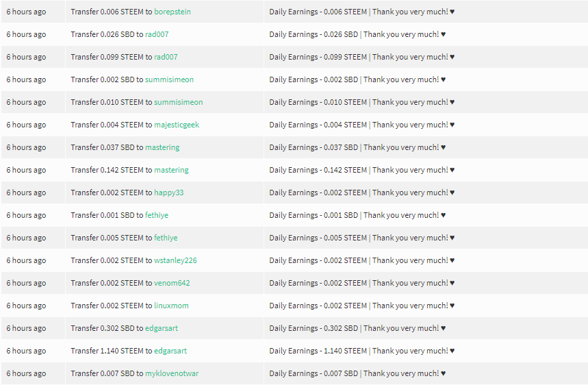588x385 pixels.
Task: Visit the majesticgeek profile link
Action: (177, 125)
